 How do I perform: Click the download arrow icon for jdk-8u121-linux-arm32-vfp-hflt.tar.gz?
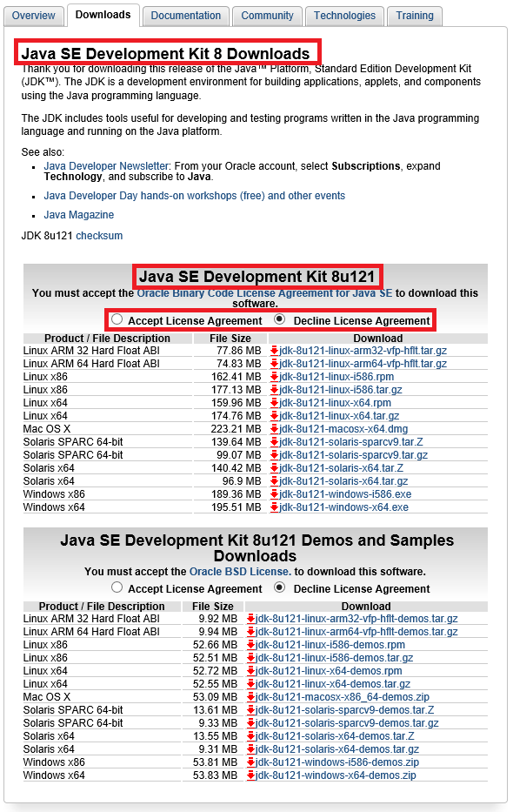(275, 351)
